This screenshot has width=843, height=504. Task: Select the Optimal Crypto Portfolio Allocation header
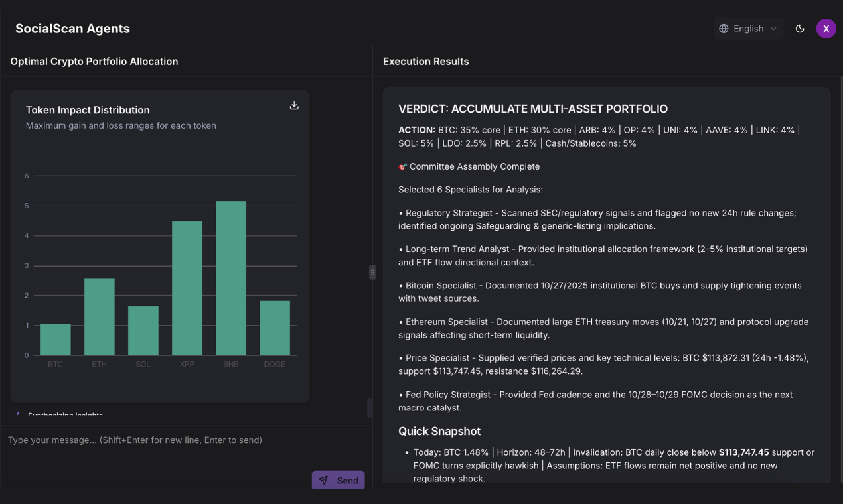coord(94,61)
